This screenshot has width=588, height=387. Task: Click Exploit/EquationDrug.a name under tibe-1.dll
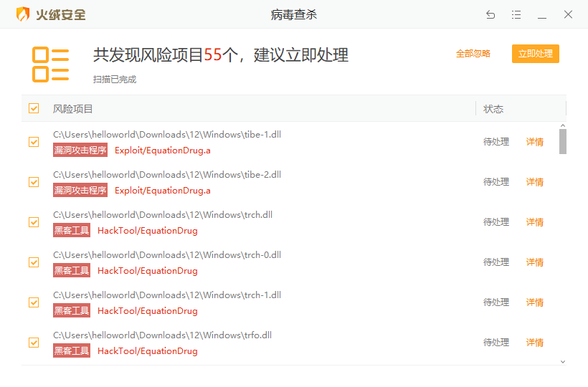coord(162,150)
